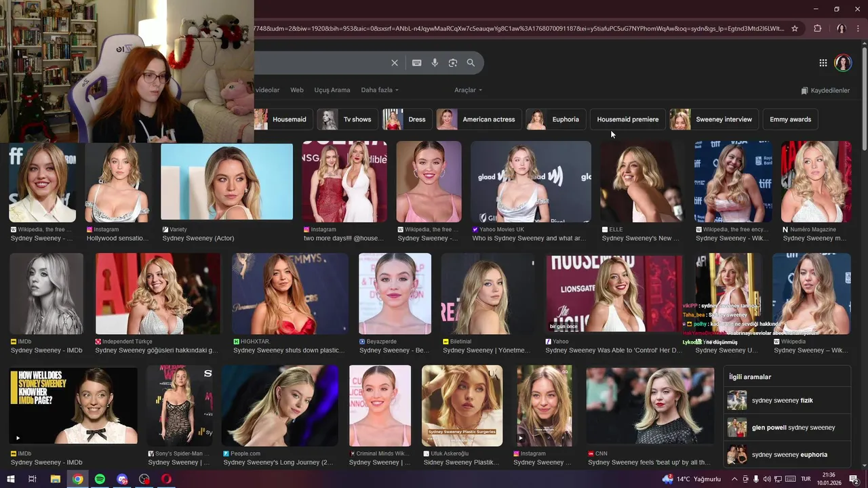Filter images by Euphoria chip
The width and height of the screenshot is (868, 488).
(x=556, y=119)
